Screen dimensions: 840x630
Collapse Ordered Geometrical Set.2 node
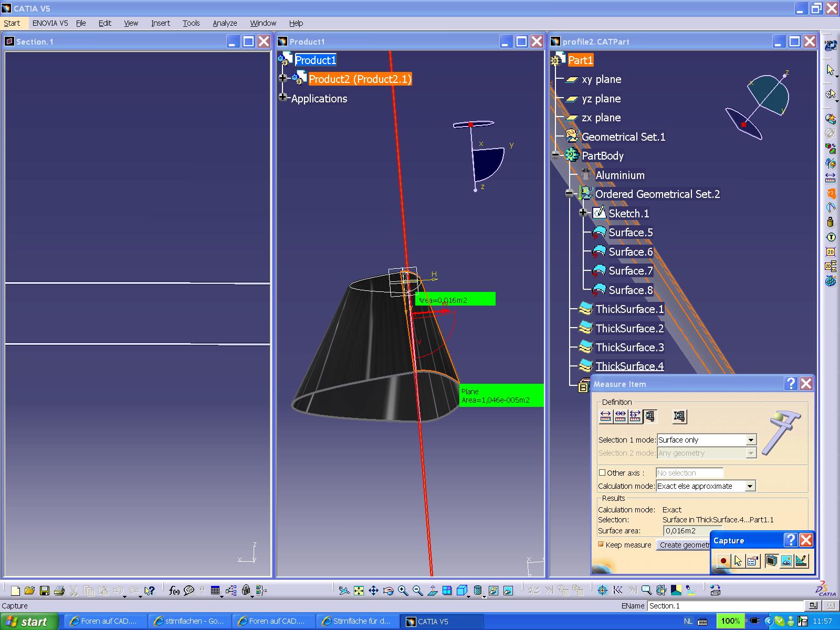click(x=569, y=193)
